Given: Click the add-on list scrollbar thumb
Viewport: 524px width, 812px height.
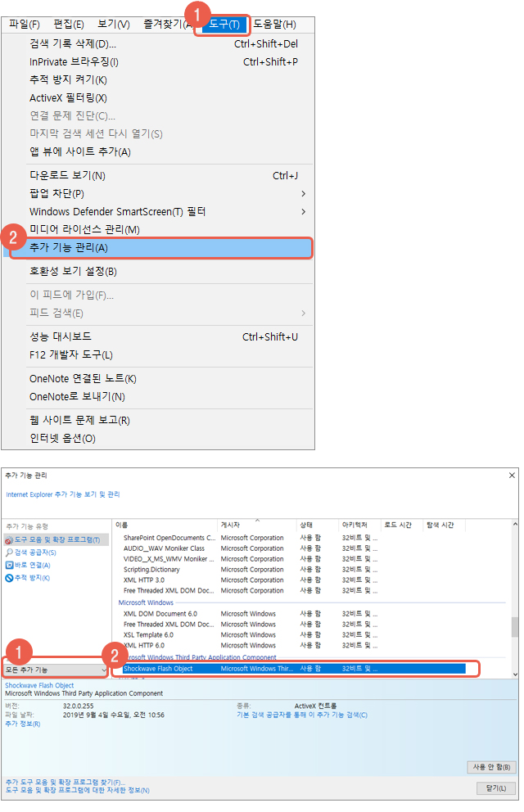Looking at the screenshot, I should point(515,627).
